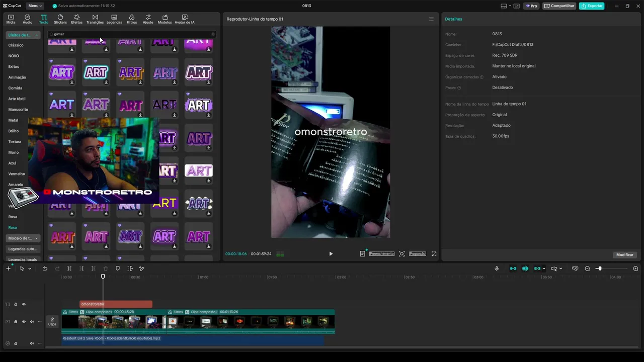Click the redo icon

[57, 268]
